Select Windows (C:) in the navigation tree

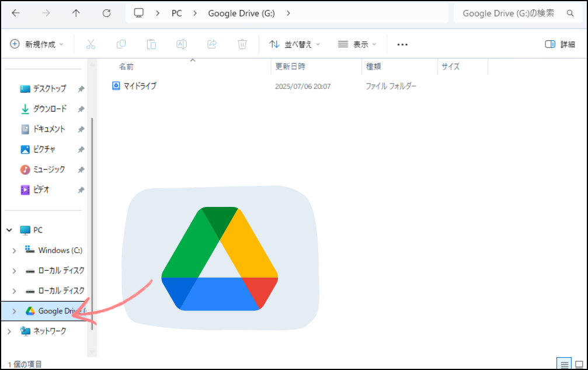tap(60, 250)
